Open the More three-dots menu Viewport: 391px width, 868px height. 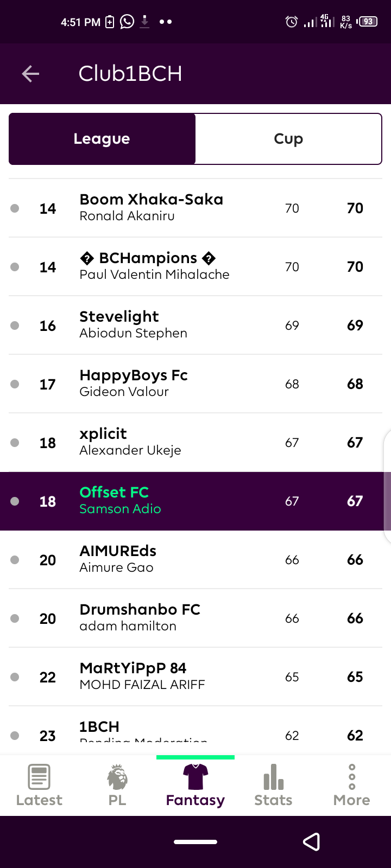pos(352,776)
